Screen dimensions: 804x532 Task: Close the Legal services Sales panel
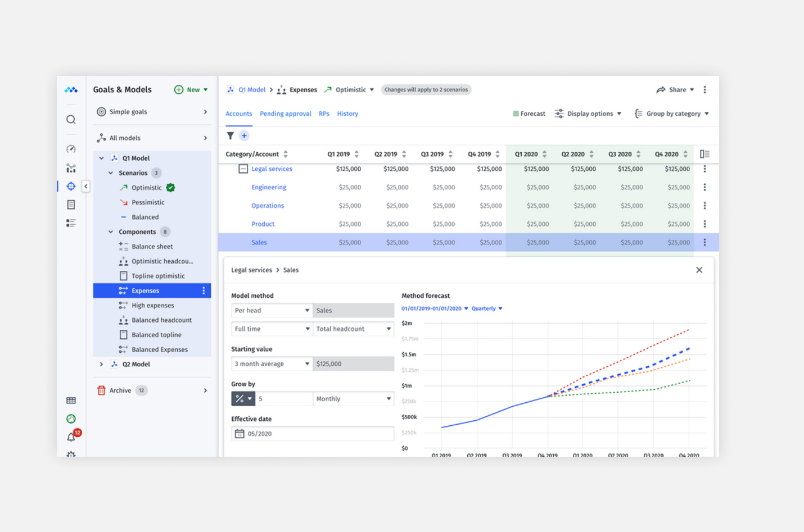(699, 270)
